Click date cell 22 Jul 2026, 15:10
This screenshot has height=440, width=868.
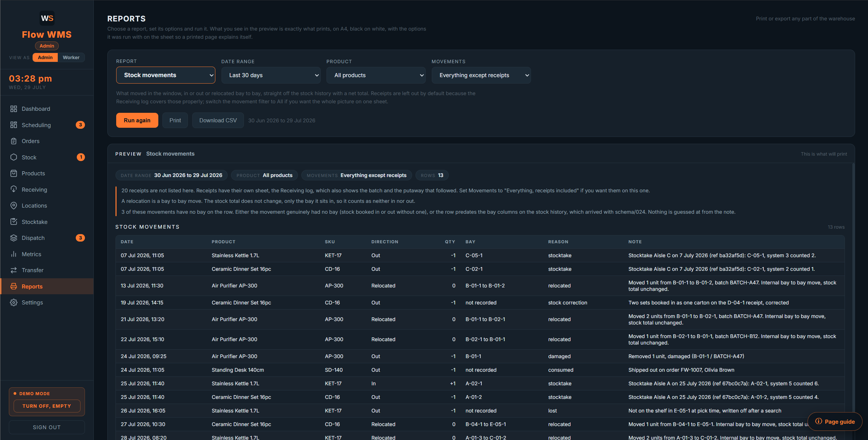142,339
